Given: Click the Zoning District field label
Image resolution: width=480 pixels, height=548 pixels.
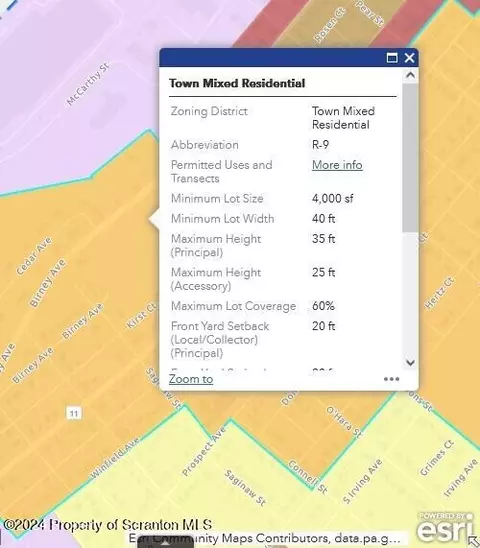Looking at the screenshot, I should click(209, 111).
